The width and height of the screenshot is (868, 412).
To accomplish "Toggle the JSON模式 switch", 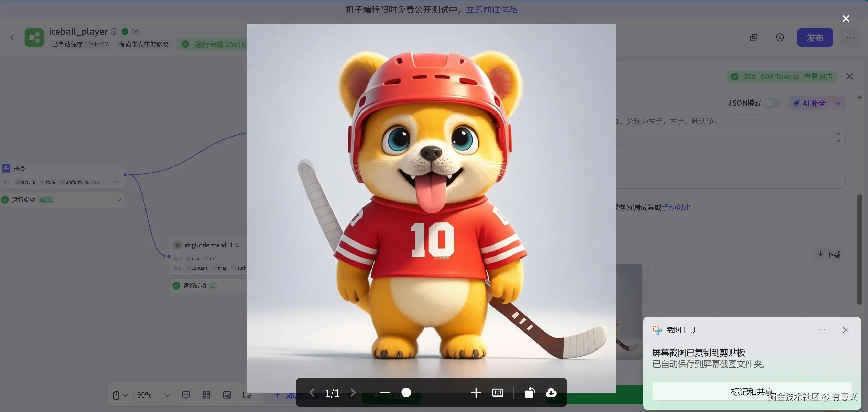I will pos(772,103).
